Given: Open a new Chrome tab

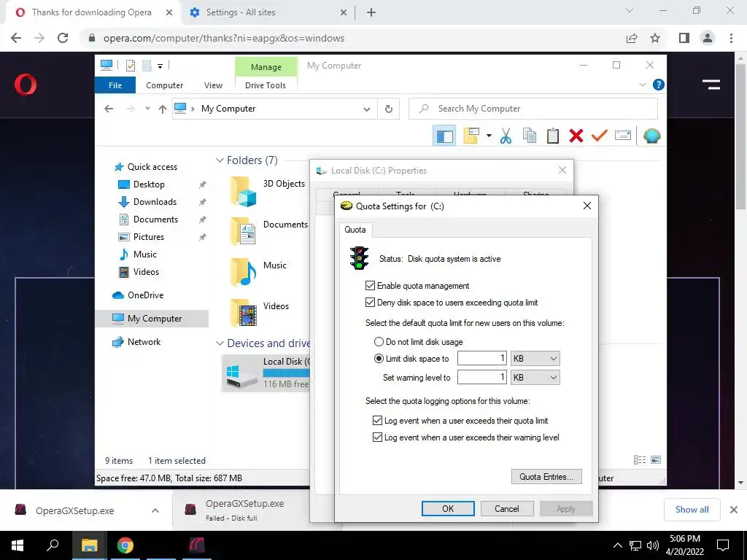Looking at the screenshot, I should (371, 12).
